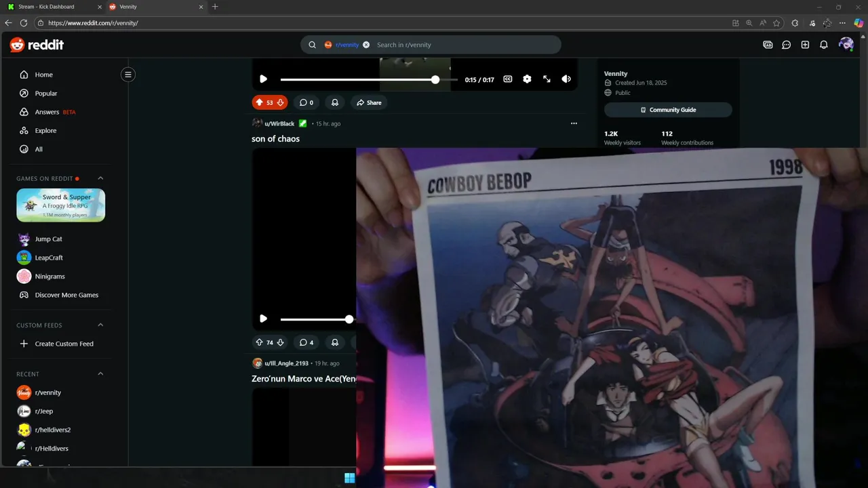868x488 pixels.
Task: Reload the page
Action: click(24, 23)
